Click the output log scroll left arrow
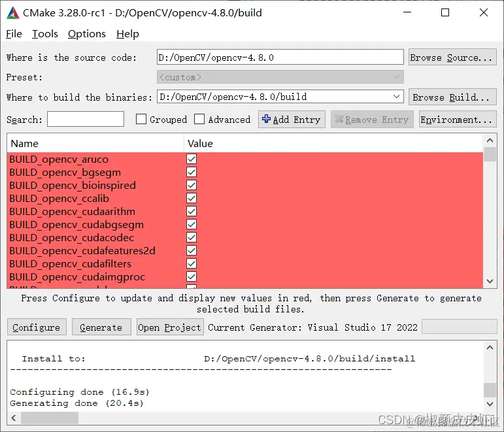 [14, 418]
